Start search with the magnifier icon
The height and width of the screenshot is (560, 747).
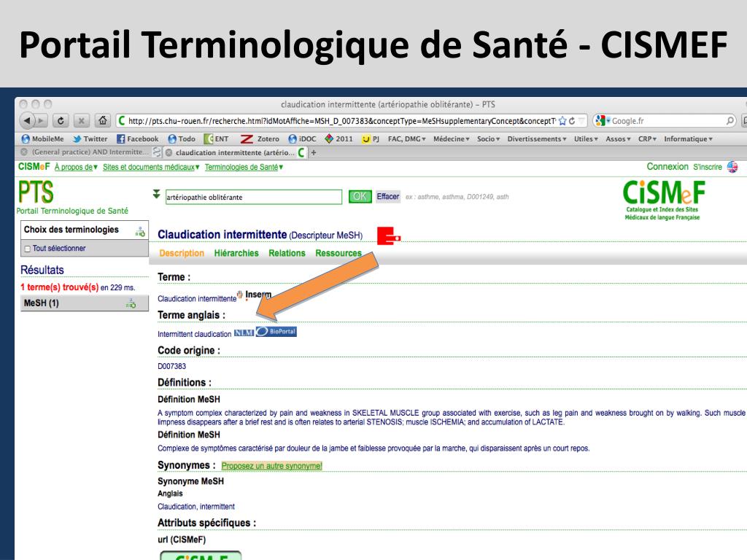tap(729, 121)
